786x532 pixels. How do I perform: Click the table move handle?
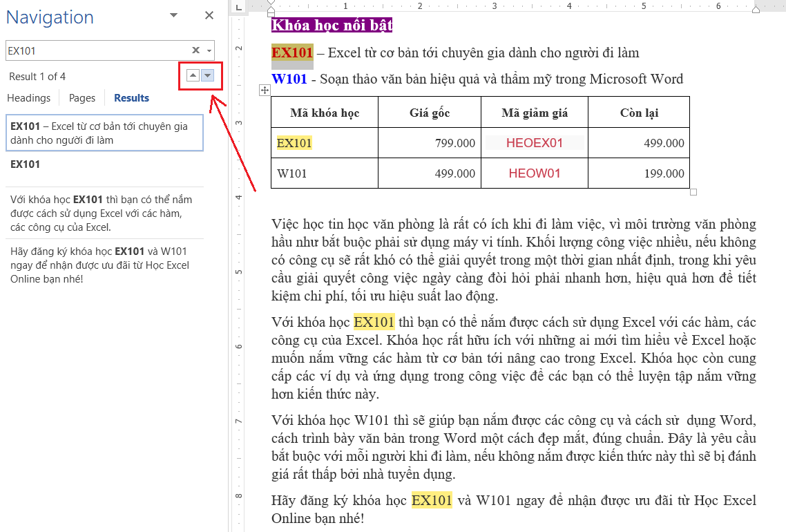264,91
